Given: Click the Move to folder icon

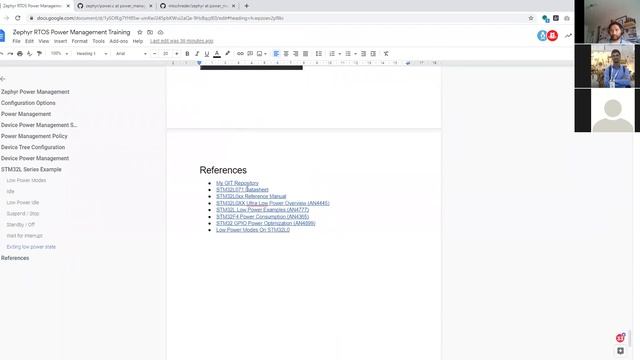Looking at the screenshot, I should pos(150,32).
